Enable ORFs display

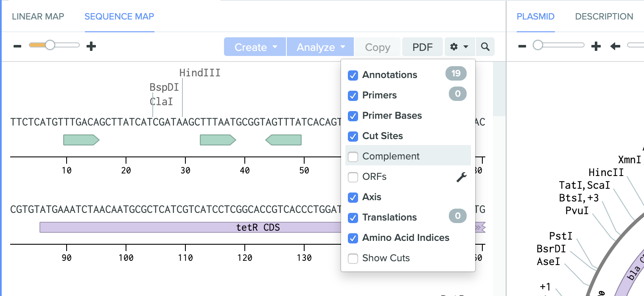click(353, 177)
